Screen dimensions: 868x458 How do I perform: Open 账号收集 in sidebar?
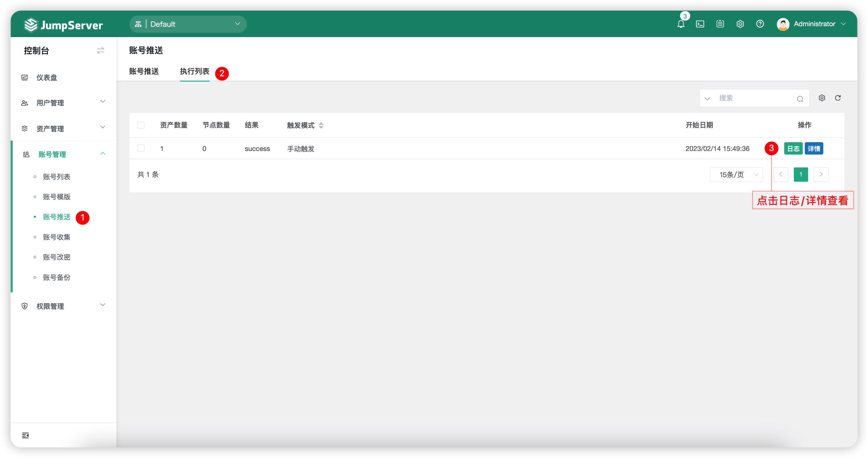pos(57,237)
